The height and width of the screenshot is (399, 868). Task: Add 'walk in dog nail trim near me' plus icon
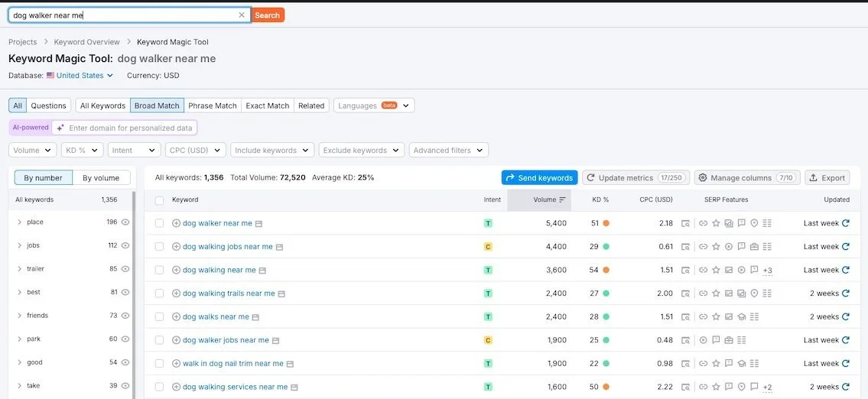tap(176, 364)
